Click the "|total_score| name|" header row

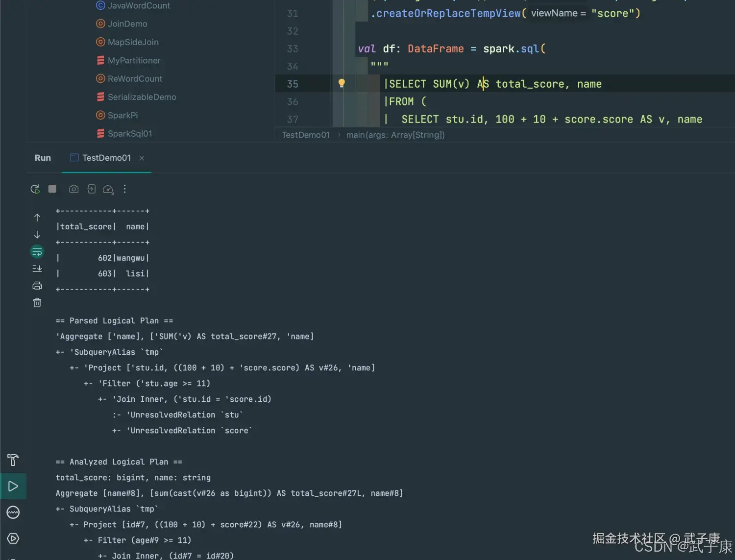pyautogui.click(x=102, y=227)
